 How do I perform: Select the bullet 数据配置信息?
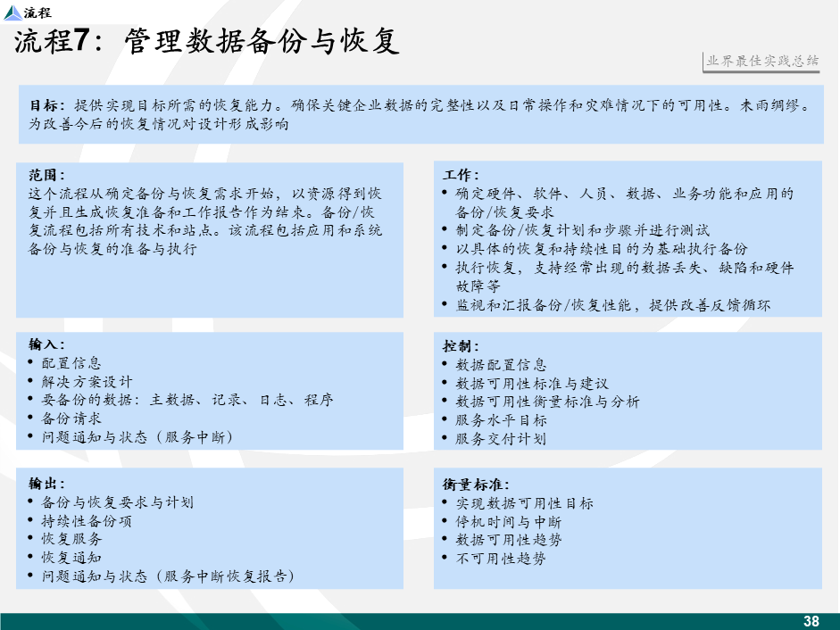pyautogui.click(x=501, y=365)
